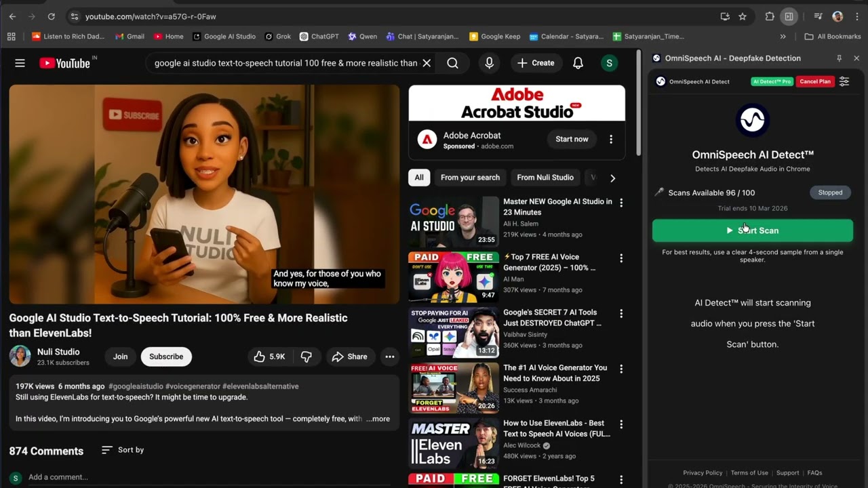Screen dimensions: 868x488
Task: Run search with magnifier button
Action: (x=453, y=63)
